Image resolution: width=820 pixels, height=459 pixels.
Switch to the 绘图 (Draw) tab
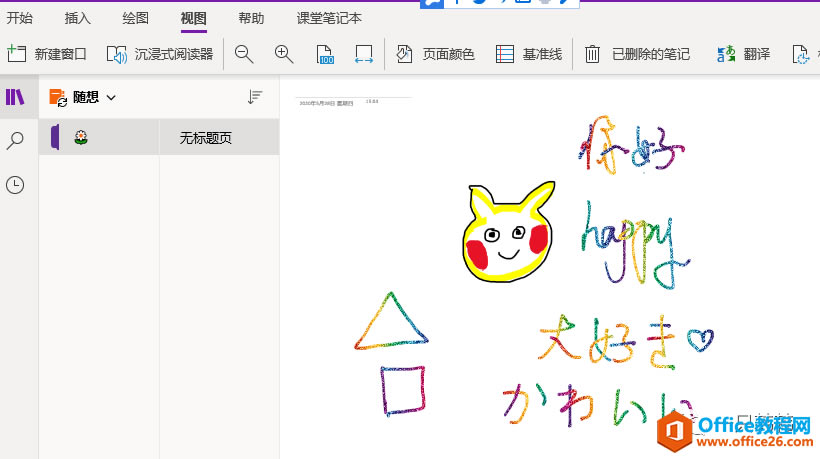(134, 18)
